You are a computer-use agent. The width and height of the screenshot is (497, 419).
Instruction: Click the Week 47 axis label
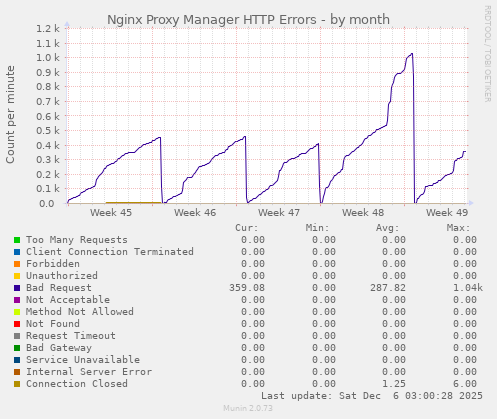click(x=279, y=213)
